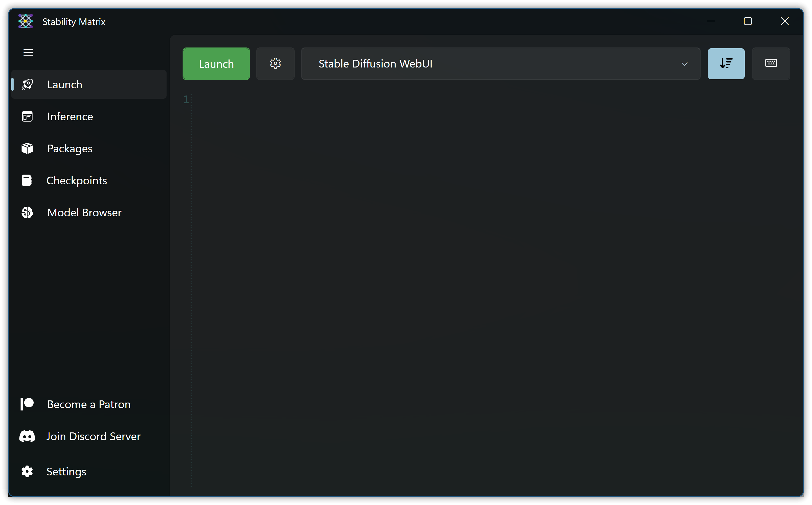The width and height of the screenshot is (812, 505).
Task: Open the Model Browser page
Action: pyautogui.click(x=84, y=212)
